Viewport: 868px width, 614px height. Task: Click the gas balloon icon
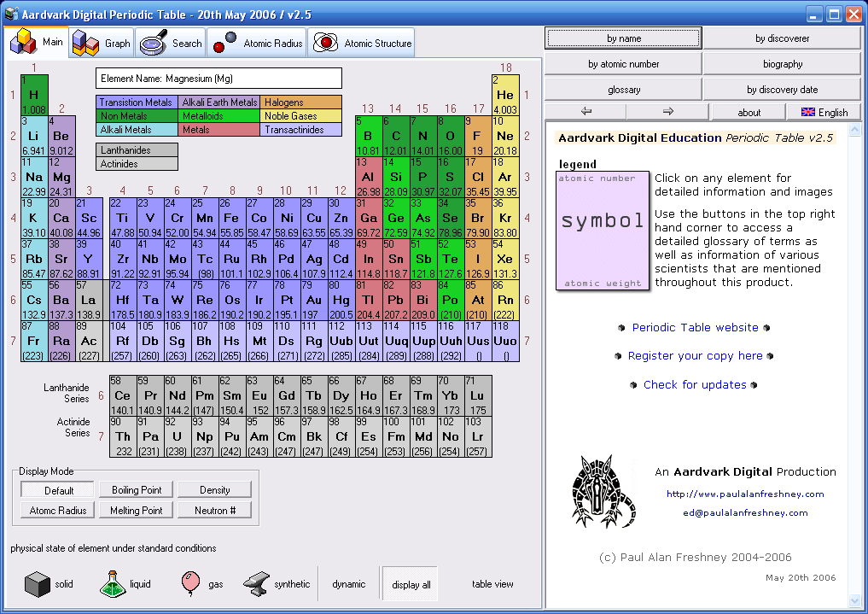[x=190, y=583]
